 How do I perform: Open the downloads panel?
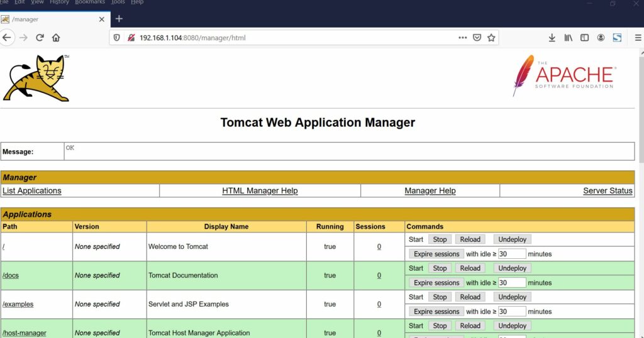[552, 38]
